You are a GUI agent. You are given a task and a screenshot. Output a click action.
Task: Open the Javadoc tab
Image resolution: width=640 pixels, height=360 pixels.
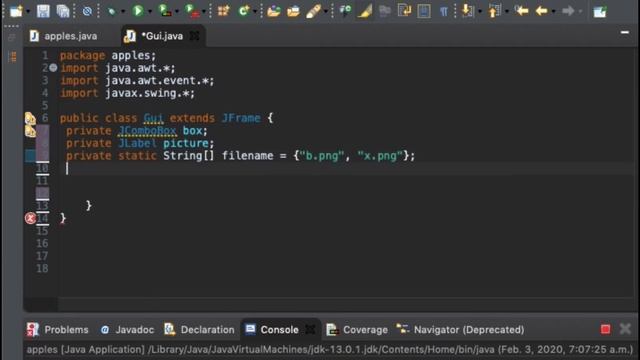(x=127, y=329)
